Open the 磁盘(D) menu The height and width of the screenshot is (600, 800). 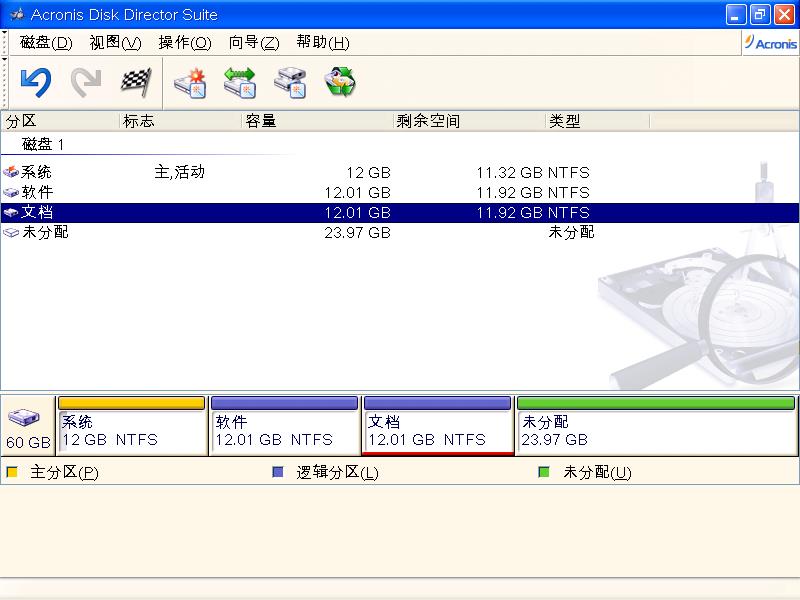46,42
